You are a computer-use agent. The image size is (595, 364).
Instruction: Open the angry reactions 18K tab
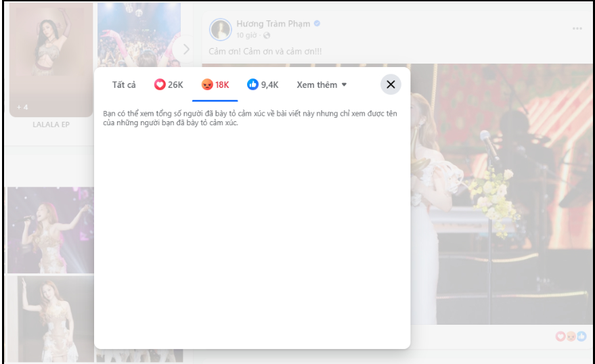(215, 85)
